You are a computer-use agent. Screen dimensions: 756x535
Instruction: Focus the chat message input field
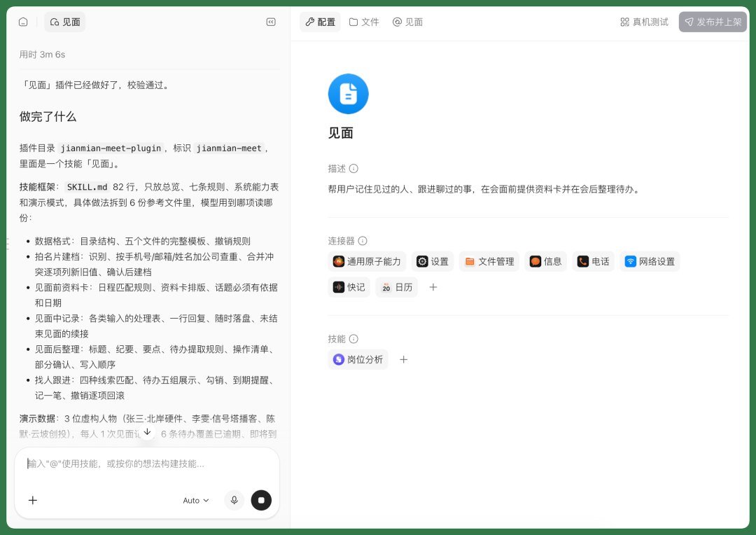147,464
